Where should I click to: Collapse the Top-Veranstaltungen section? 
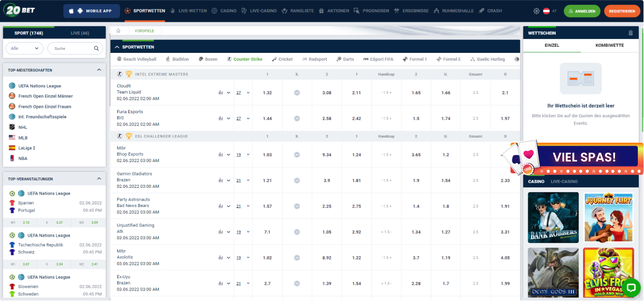coord(99,179)
